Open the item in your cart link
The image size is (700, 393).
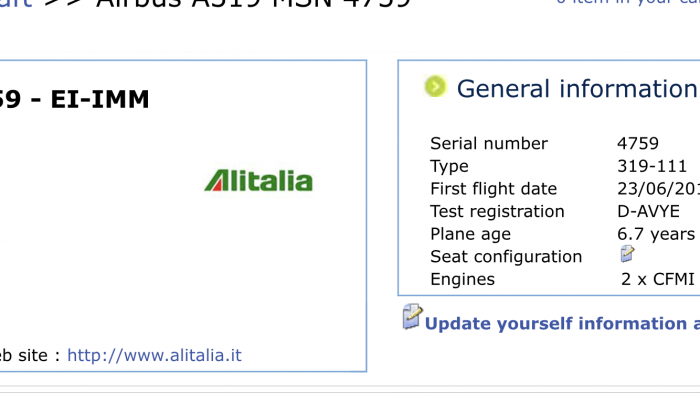628,2
